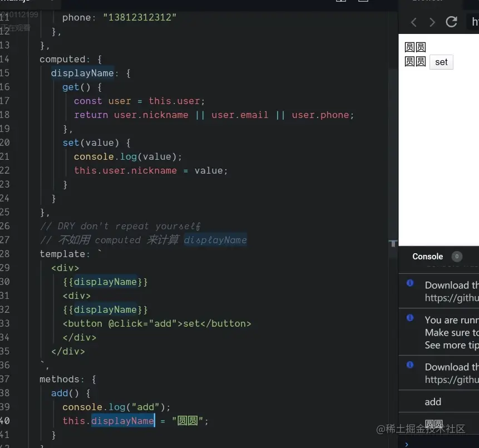Click the info icon beside 'You are running' message
The height and width of the screenshot is (448, 479).
[410, 318]
